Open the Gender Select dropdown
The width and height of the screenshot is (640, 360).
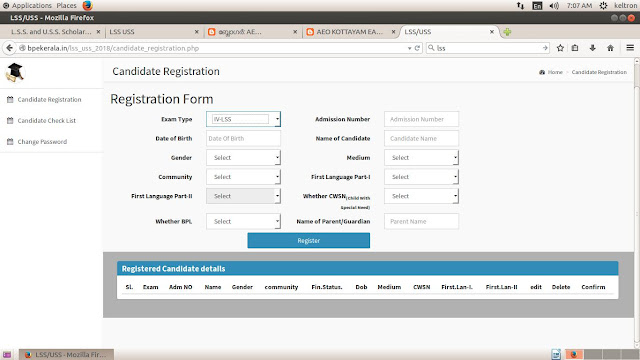[x=243, y=158]
